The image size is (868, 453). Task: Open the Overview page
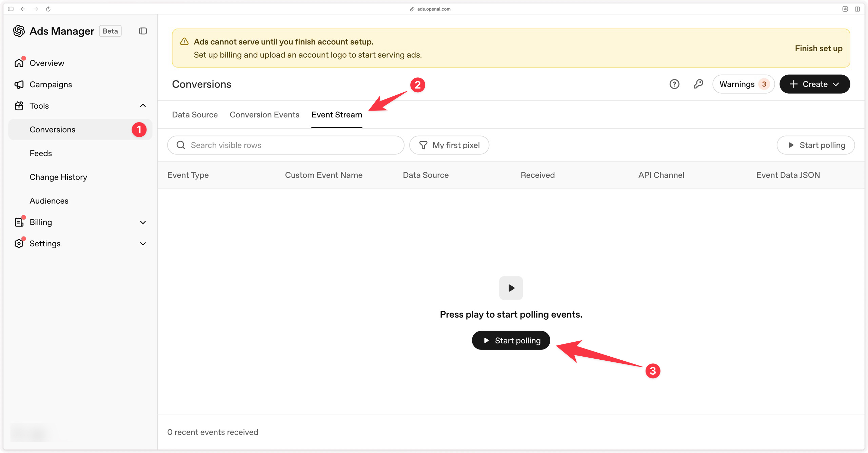pyautogui.click(x=47, y=63)
